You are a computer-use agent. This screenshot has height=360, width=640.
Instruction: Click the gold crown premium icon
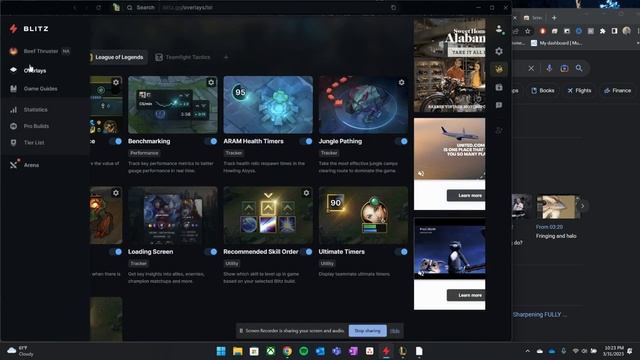499,69
